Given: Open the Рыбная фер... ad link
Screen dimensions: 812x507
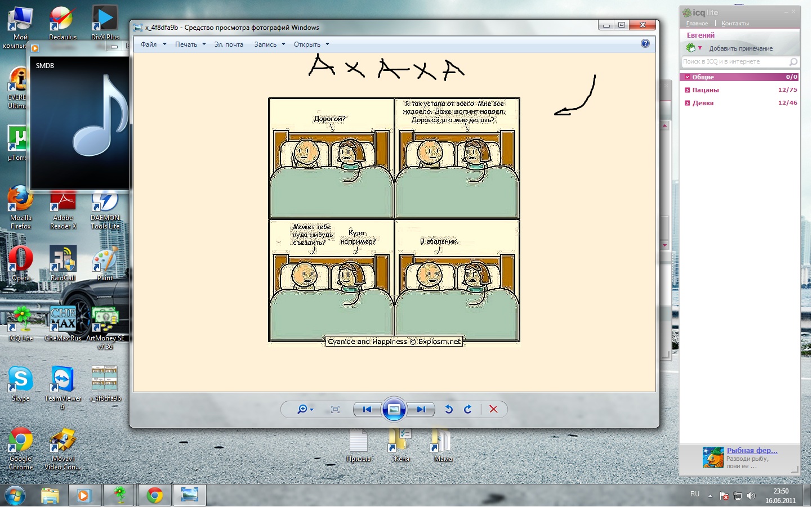Looking at the screenshot, I should (x=752, y=450).
